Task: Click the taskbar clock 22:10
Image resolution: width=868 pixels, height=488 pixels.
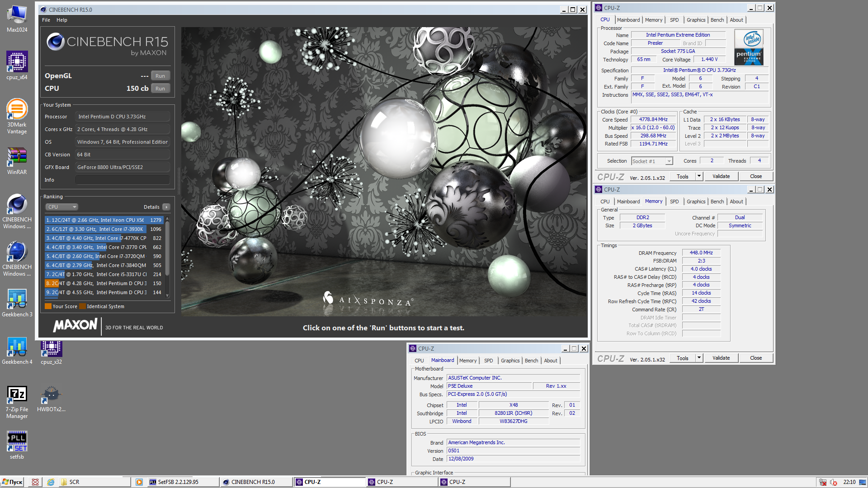Action: (849, 482)
